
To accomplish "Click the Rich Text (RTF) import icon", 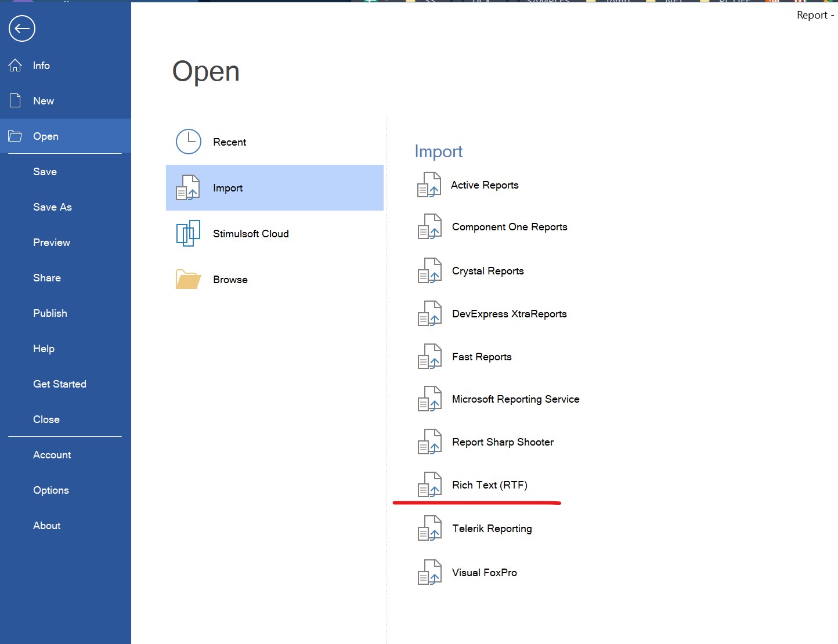I will 429,484.
